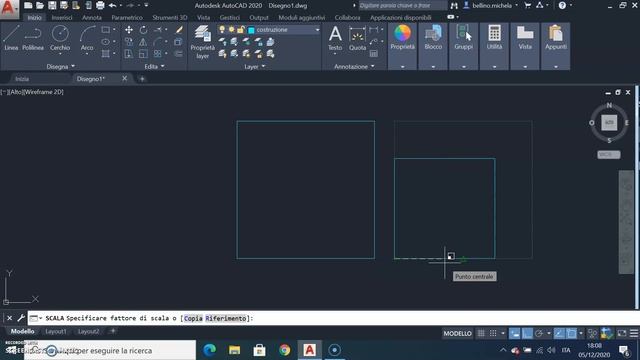Select the Polilinea tool
Viewport: 640px width, 360px height.
tap(33, 38)
